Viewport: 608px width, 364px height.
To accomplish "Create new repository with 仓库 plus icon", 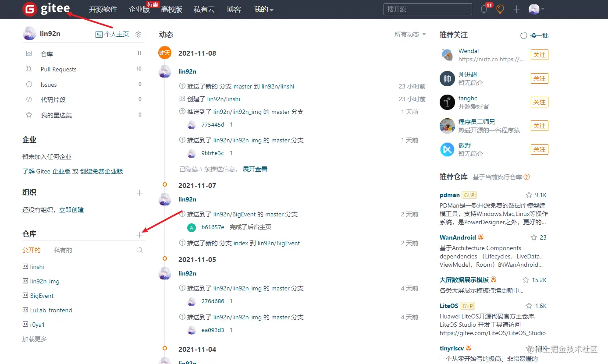I will pyautogui.click(x=139, y=235).
